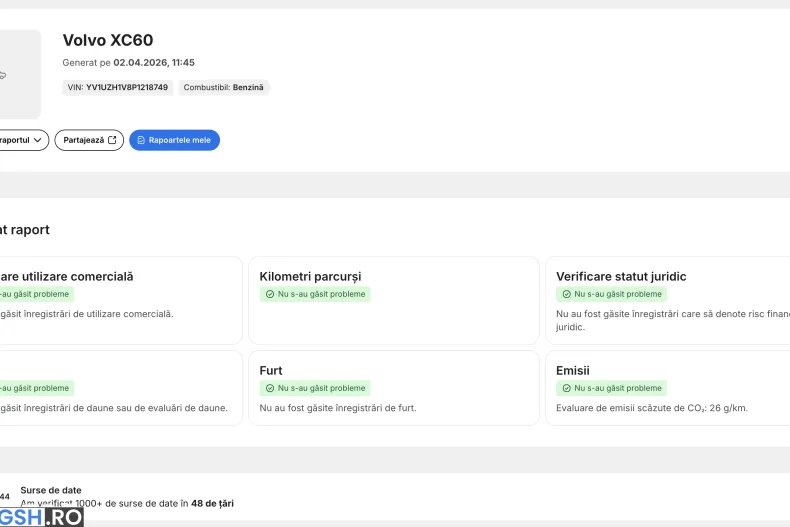Screen dimensions: 790x527
Task: Click the checkmark icon under Kilometri parcurși
Action: [269, 294]
